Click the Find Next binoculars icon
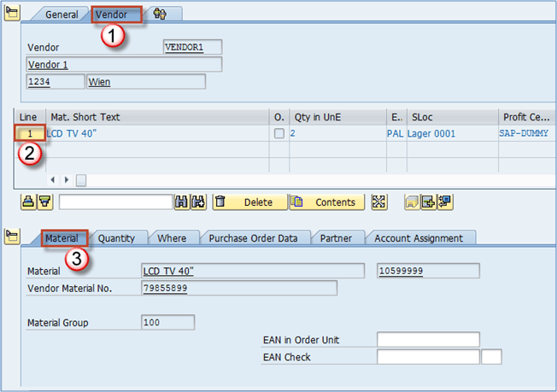The height and width of the screenshot is (392, 557). pyautogui.click(x=198, y=202)
